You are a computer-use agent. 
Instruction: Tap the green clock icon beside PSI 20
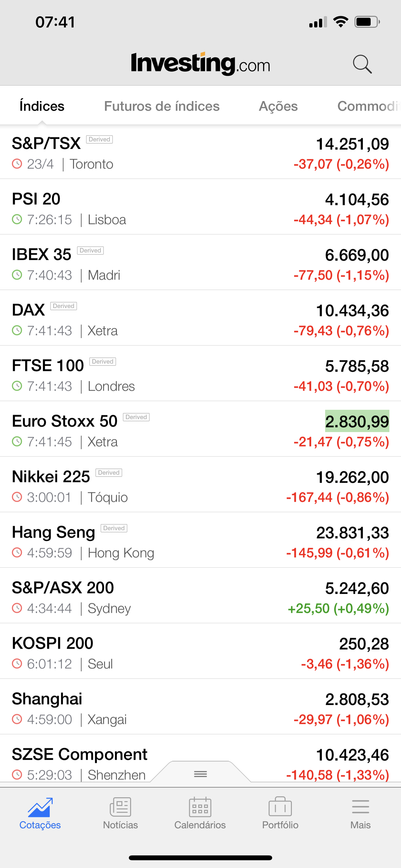17,220
